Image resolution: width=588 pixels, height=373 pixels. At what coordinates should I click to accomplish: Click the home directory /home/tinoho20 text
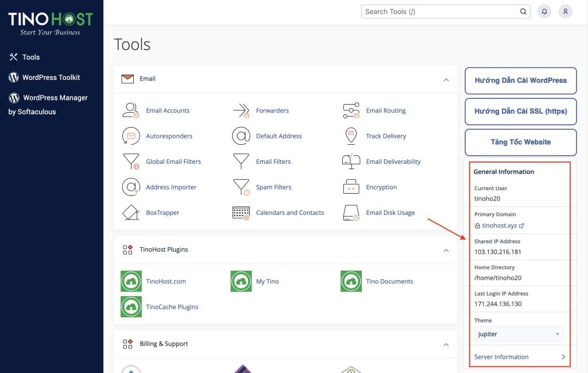[498, 278]
